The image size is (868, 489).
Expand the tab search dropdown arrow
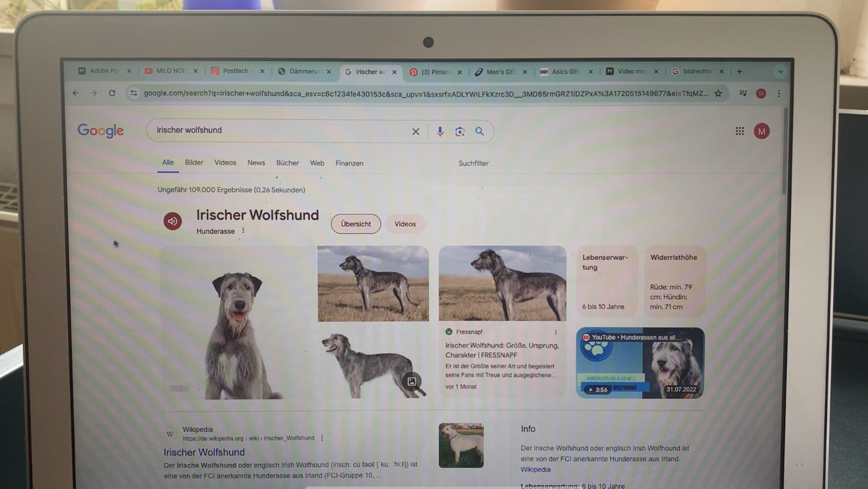click(x=781, y=72)
